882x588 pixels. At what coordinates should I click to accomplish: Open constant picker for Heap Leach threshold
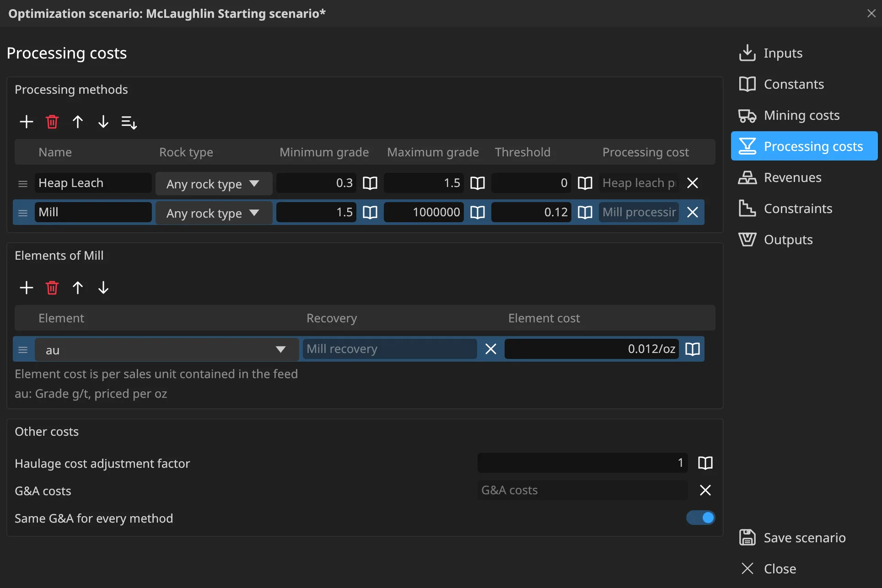click(x=585, y=183)
